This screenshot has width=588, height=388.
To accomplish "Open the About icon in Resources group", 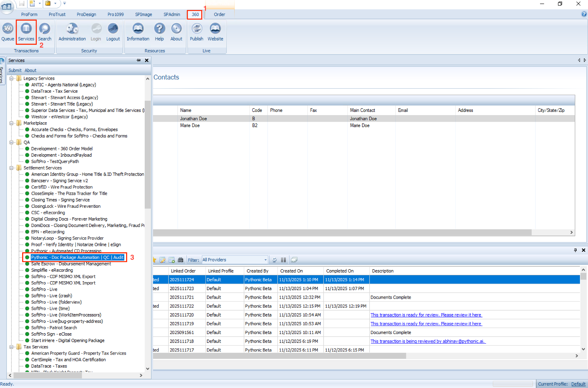I will [176, 32].
